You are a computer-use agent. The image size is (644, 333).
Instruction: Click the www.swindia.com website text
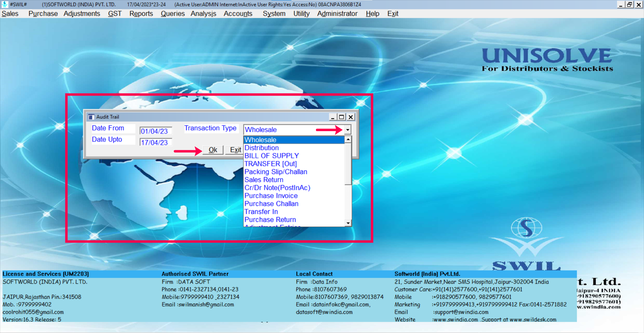[455, 320]
